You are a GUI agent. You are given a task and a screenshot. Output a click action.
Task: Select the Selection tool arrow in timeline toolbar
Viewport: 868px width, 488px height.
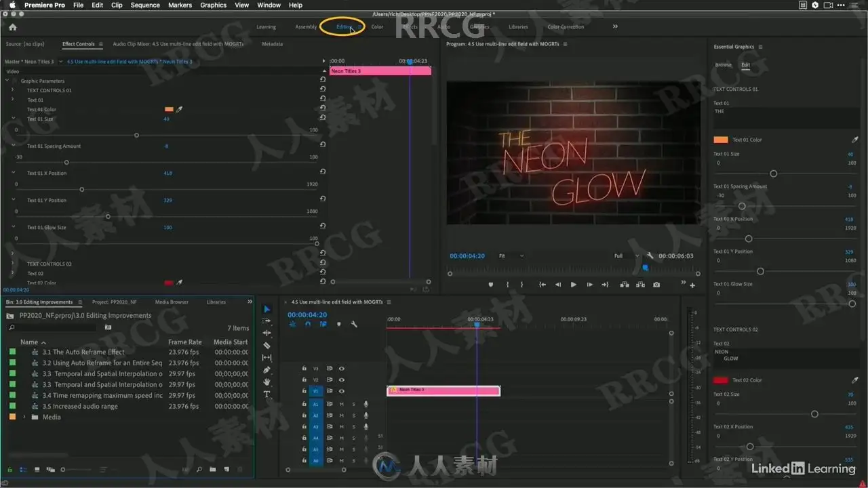coord(267,309)
